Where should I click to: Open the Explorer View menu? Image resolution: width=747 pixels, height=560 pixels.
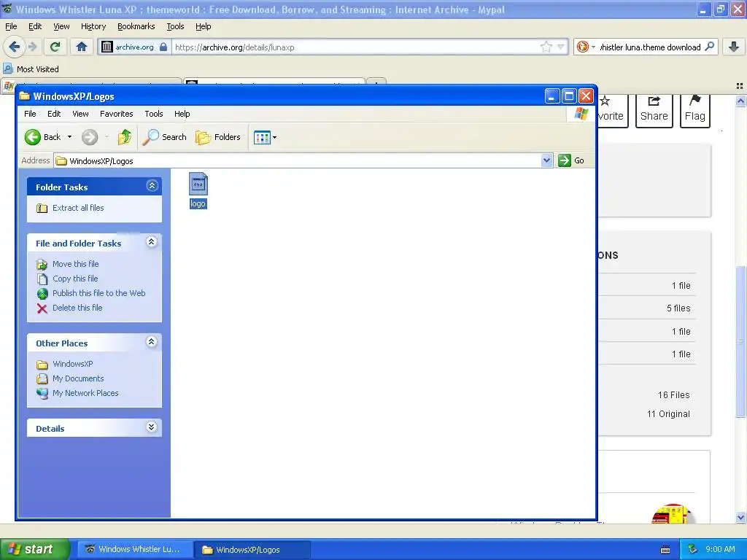[x=80, y=114]
